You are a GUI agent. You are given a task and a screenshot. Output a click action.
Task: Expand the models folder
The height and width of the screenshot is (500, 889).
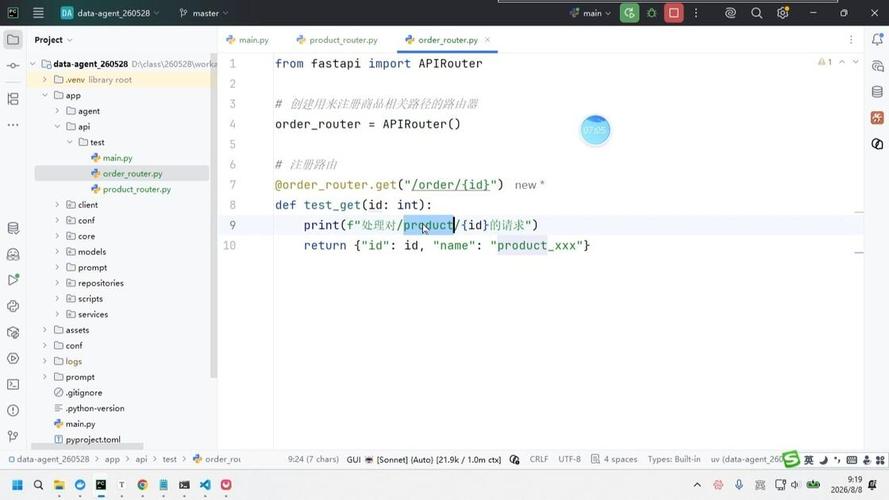(57, 252)
